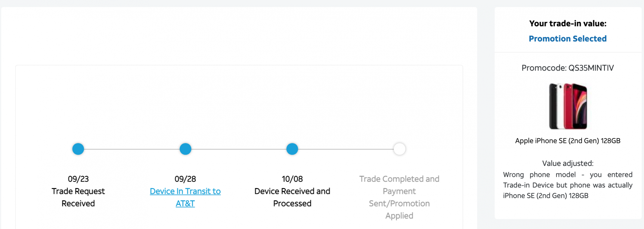
Task: Click the Wrong phone model explanation text
Action: click(x=568, y=185)
